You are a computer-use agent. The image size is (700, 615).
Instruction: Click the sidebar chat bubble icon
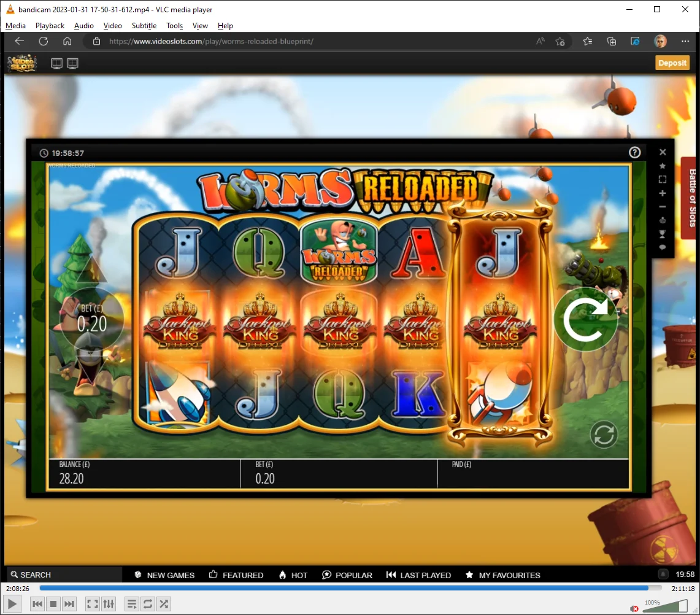663,247
